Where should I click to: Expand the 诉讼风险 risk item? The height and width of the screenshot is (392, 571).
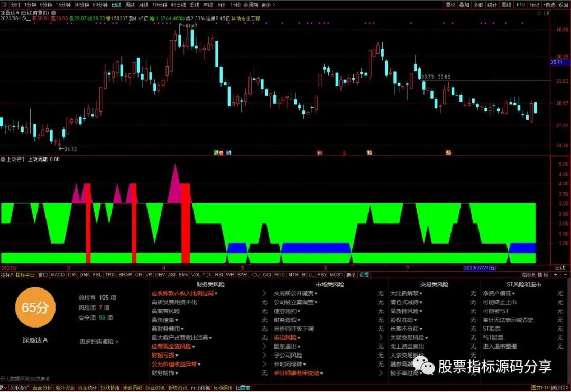[x=299, y=338]
